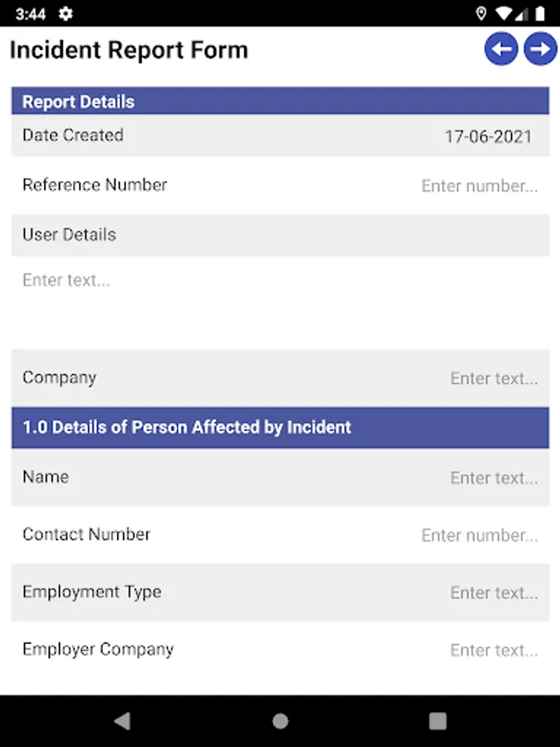Screen dimensions: 560x747
Task: Focus the User Details text area
Action: point(280,300)
